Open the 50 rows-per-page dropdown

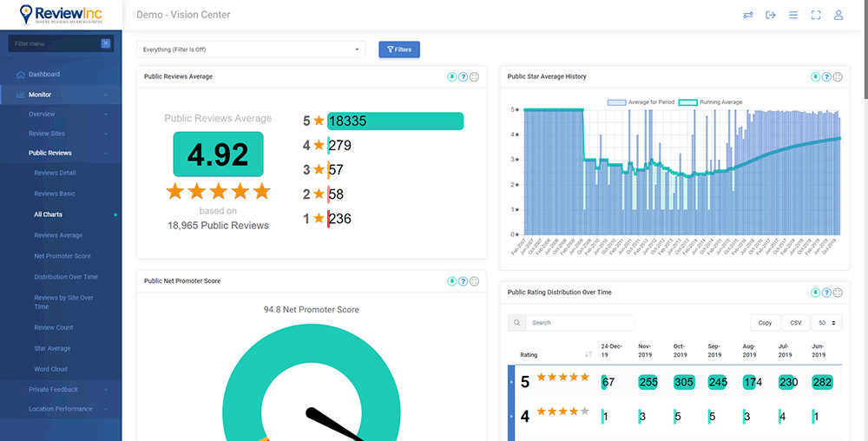click(826, 323)
